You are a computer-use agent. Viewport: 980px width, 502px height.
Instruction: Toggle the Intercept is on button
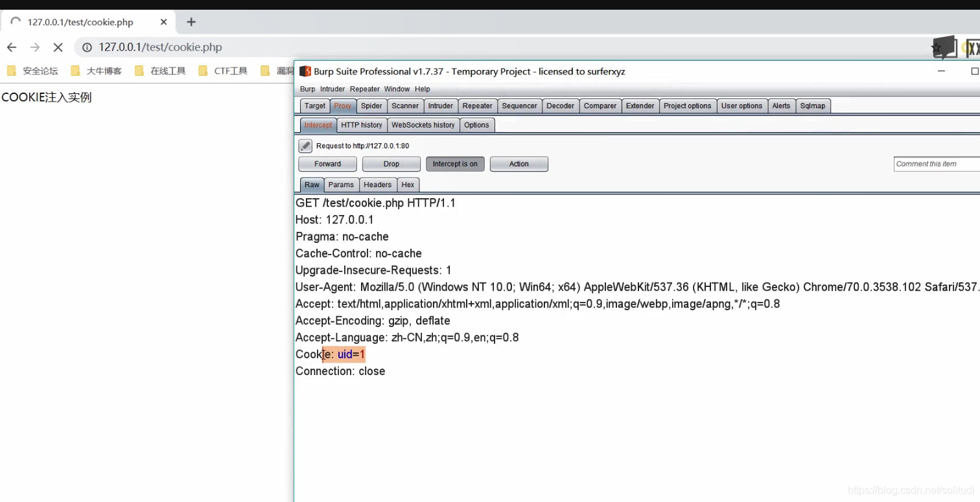(455, 164)
